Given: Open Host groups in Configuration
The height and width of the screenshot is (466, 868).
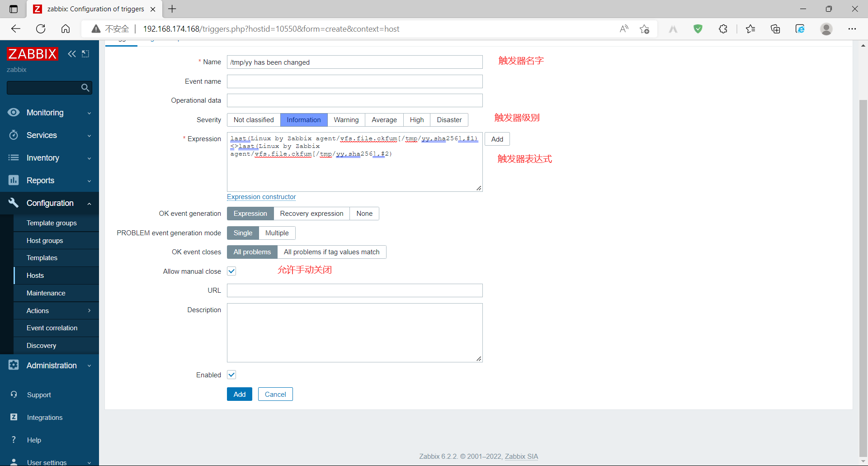Looking at the screenshot, I should point(45,241).
